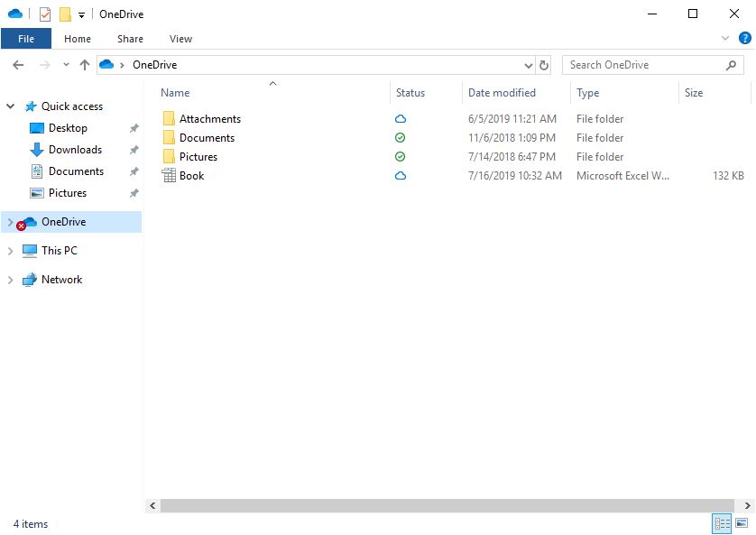Open the File menu tab

(x=26, y=39)
